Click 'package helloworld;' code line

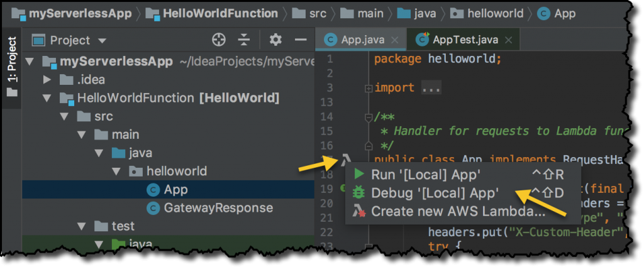(438, 58)
